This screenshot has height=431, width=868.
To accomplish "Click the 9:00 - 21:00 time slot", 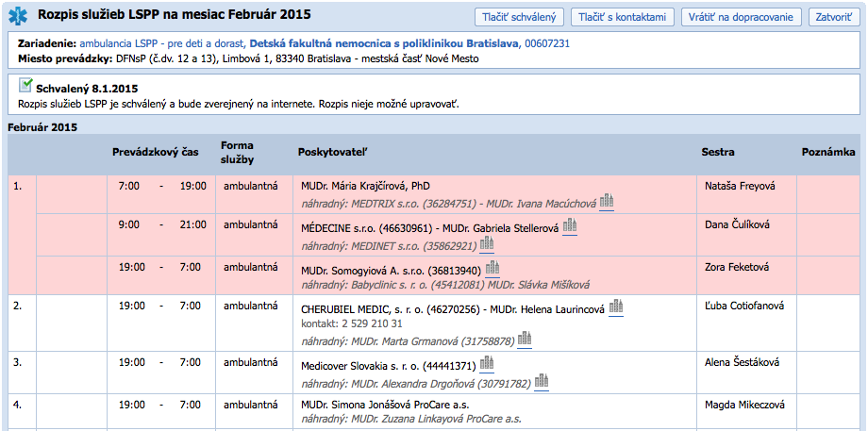I will (162, 224).
